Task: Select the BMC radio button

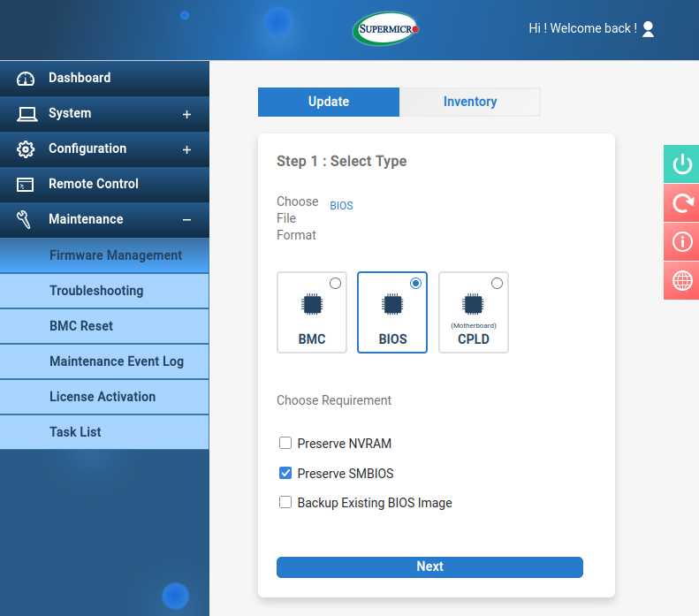Action: 335,283
